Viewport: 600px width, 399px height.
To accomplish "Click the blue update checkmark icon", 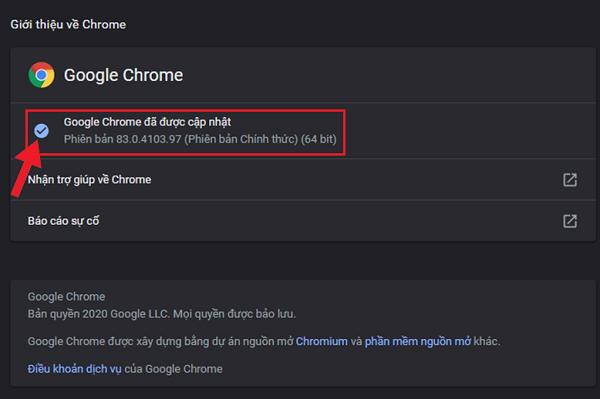I will [x=41, y=131].
